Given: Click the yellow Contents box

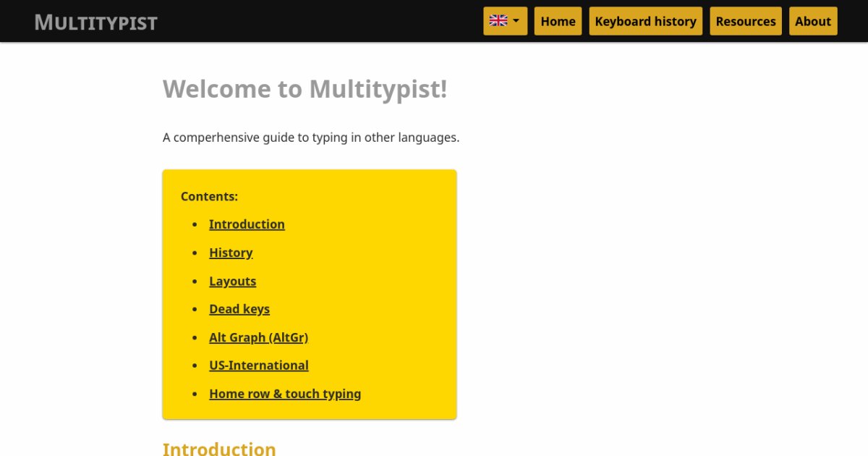Looking at the screenshot, I should pyautogui.click(x=310, y=293).
